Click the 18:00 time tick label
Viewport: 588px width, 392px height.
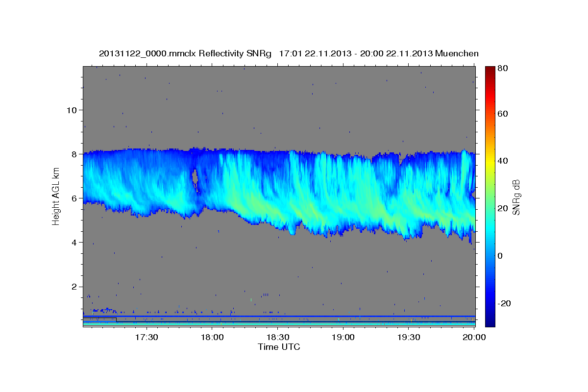212,338
